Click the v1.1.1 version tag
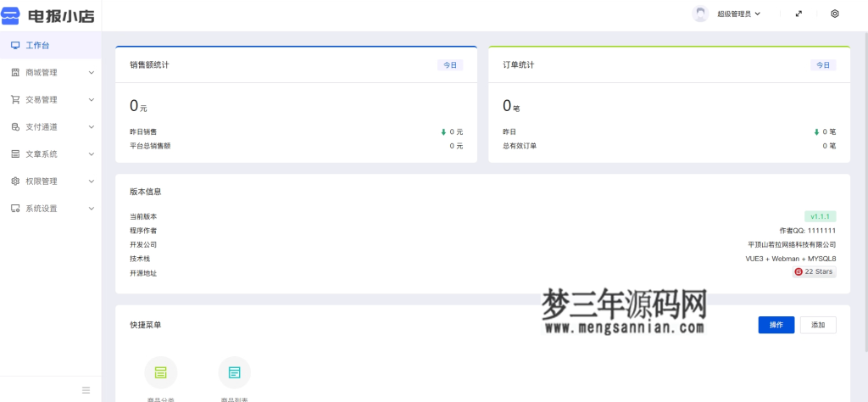 click(820, 216)
